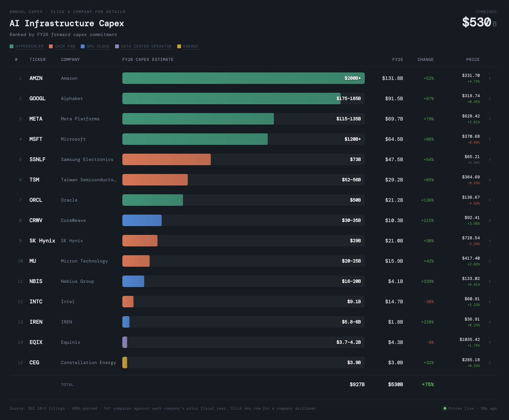This screenshot has height=420, width=509.
Task: Expand the Alphabet row chevron
Action: 489,99
